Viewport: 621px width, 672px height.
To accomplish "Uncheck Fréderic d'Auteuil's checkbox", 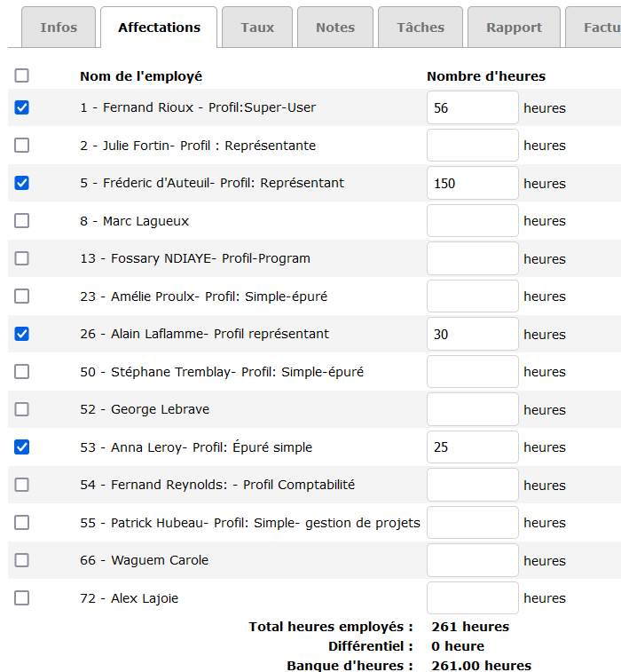I will [22, 183].
